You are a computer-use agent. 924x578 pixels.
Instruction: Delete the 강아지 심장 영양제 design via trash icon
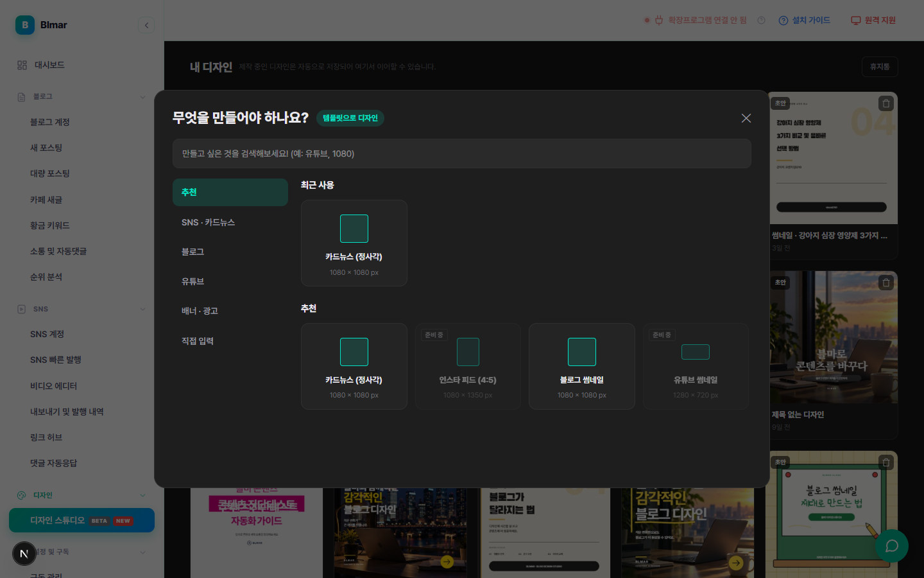pos(886,103)
